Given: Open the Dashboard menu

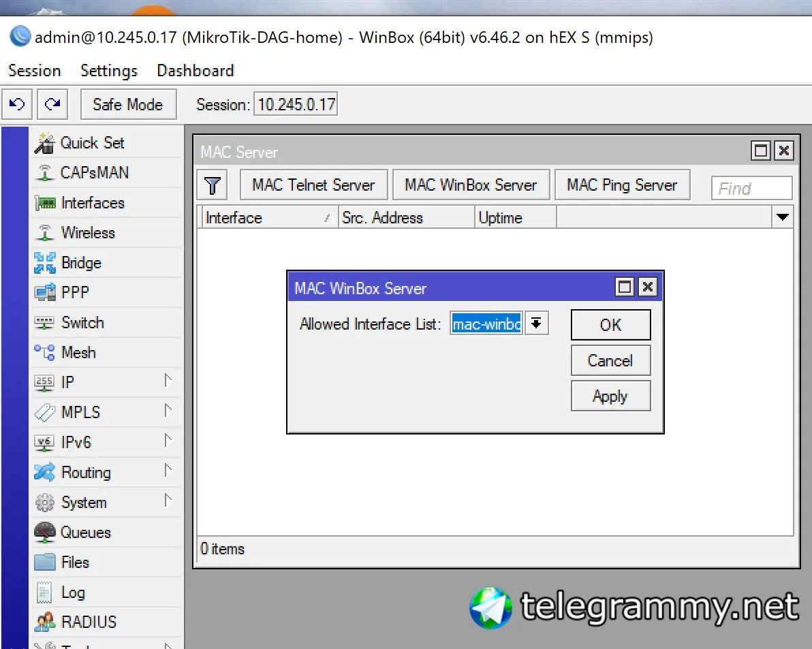Looking at the screenshot, I should tap(196, 70).
